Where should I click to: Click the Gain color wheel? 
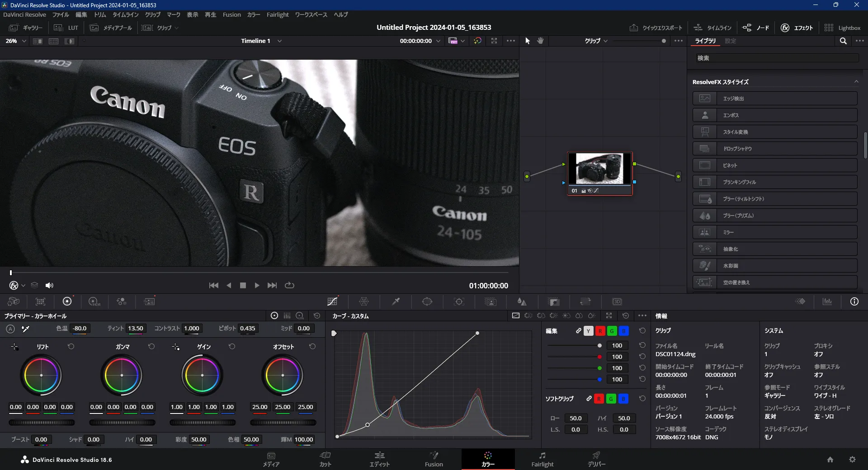(x=202, y=375)
